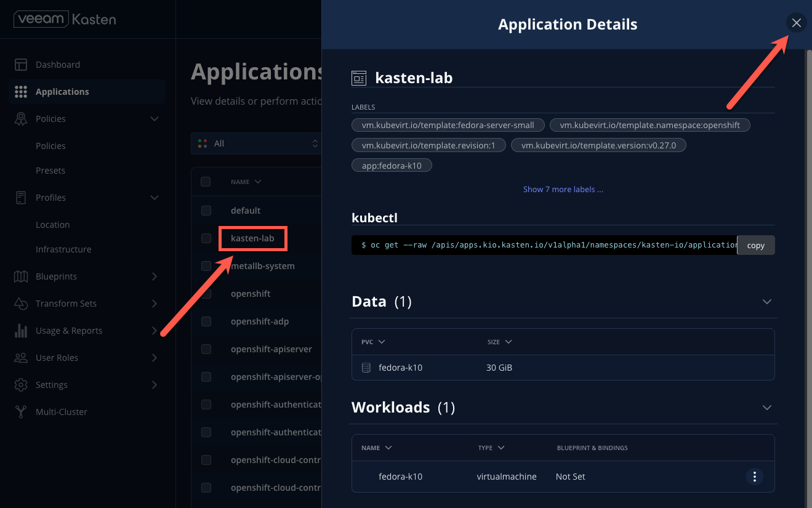Click Show 7 more labels link
The image size is (812, 508).
click(563, 189)
